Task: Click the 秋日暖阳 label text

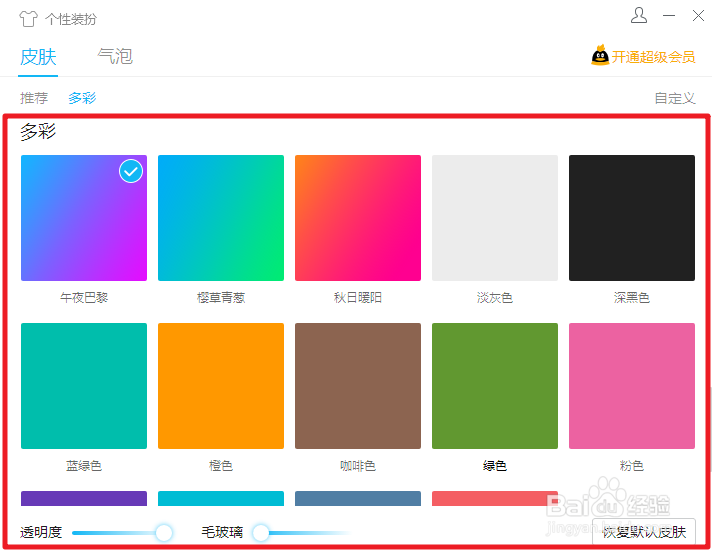Action: [x=358, y=298]
